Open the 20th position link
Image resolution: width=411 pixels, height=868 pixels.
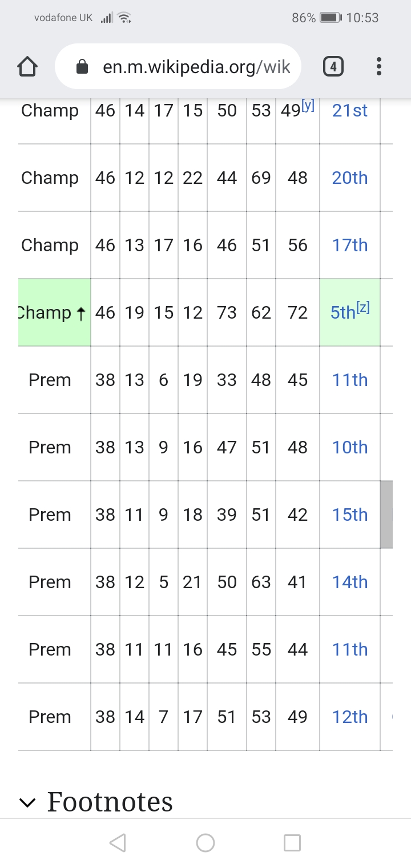tap(349, 178)
